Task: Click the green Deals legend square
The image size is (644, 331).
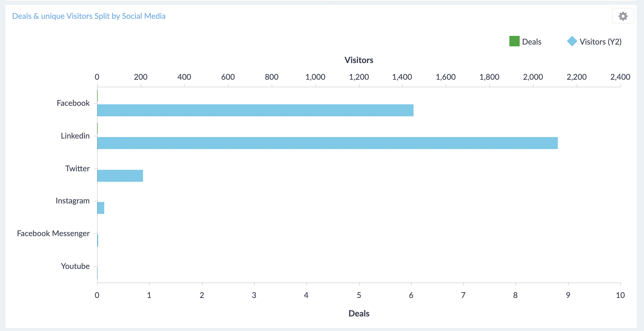Action: point(514,41)
